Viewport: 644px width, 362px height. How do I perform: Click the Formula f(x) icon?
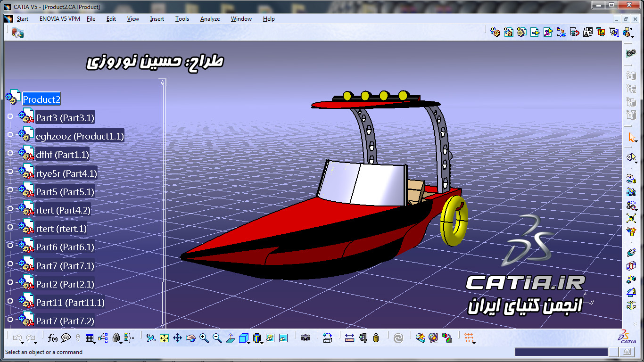pyautogui.click(x=53, y=337)
